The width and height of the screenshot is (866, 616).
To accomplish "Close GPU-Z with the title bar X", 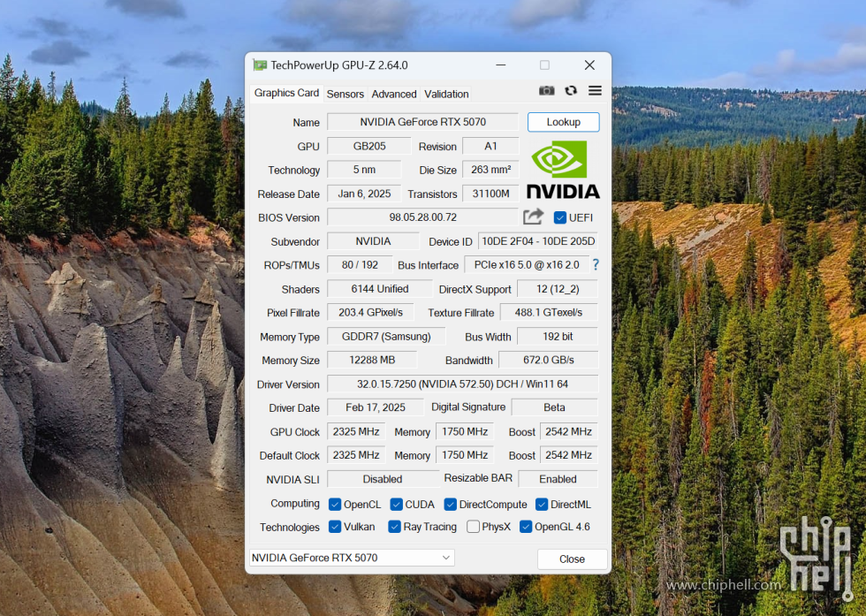I will pyautogui.click(x=590, y=65).
